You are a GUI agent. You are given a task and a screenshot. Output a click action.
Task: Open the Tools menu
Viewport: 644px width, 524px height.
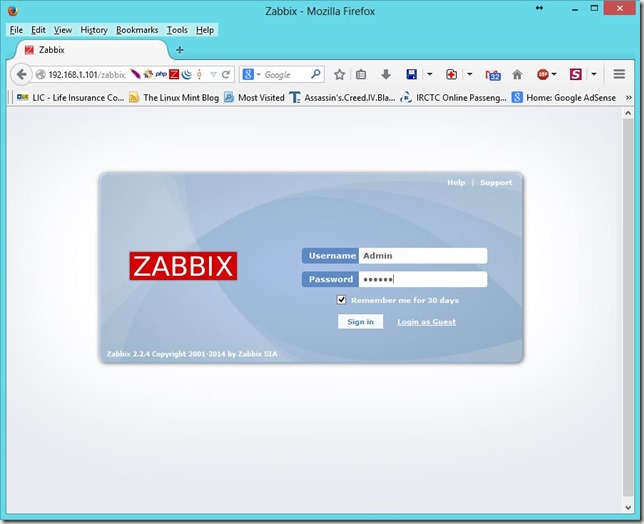coord(177,30)
